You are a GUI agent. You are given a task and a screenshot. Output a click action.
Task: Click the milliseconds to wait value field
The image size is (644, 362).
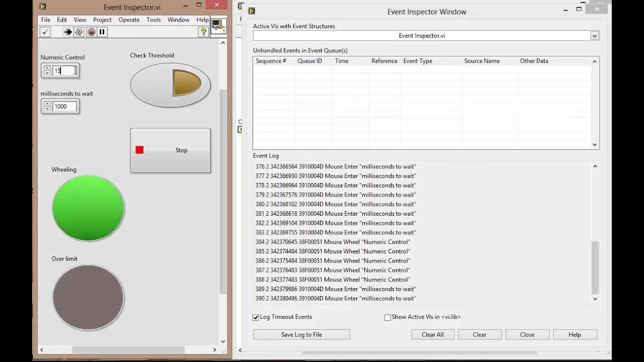point(65,106)
